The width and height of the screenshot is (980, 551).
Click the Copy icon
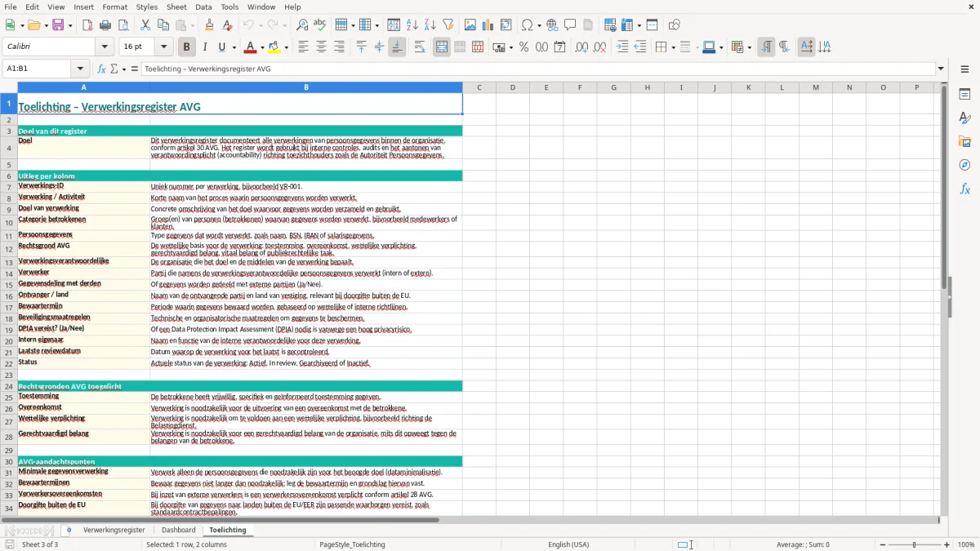pyautogui.click(x=163, y=25)
